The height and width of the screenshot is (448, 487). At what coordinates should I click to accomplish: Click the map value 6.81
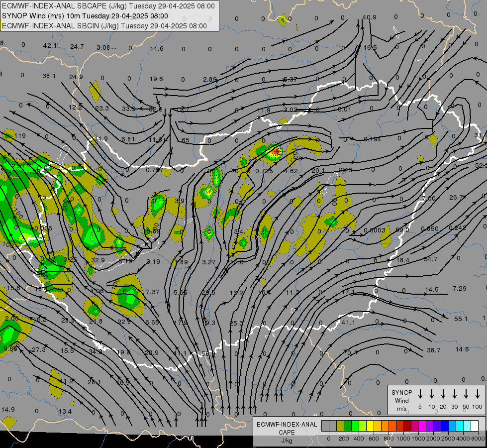coord(128,139)
